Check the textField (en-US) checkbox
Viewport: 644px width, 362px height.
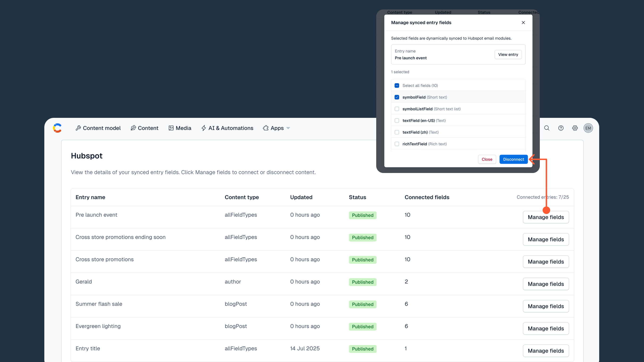click(x=397, y=120)
